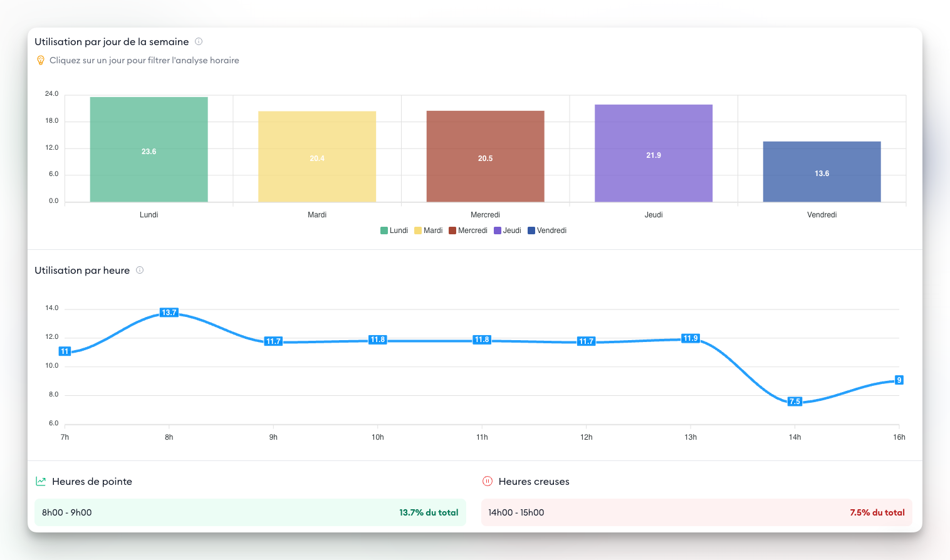Screen dimensions: 950x560
Task: Click the 'Mercredi' x-axis label under the bar
Action: pos(485,215)
